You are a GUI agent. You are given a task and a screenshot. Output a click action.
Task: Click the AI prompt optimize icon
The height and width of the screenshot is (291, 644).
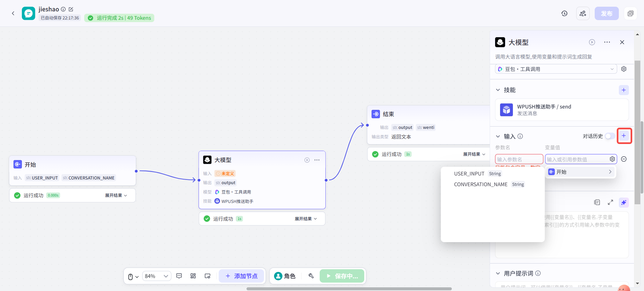tap(624, 202)
